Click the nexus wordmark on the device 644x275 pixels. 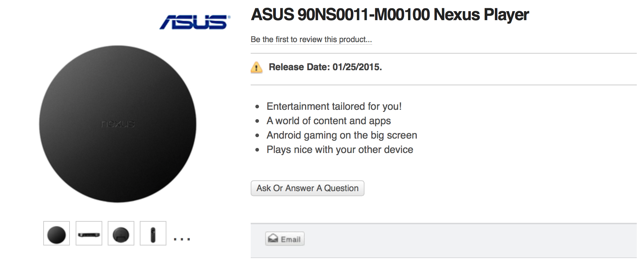click(118, 123)
